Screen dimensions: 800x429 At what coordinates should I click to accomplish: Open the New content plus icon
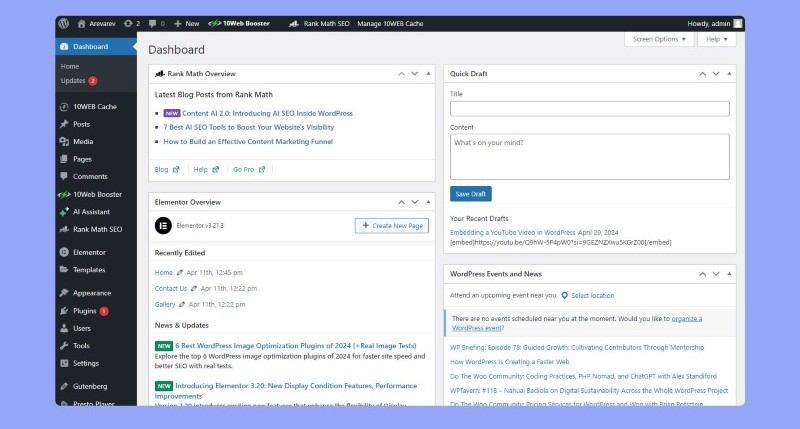(x=178, y=23)
